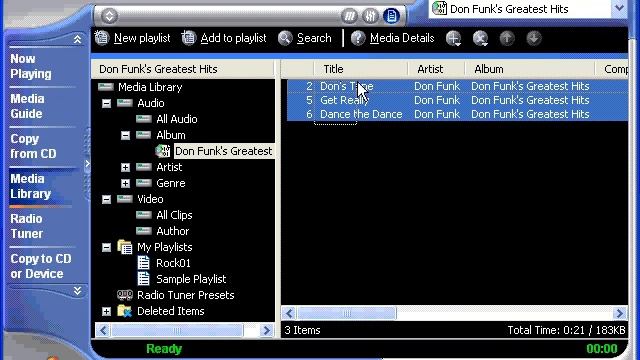Click the round up-down arrows button

109,16
